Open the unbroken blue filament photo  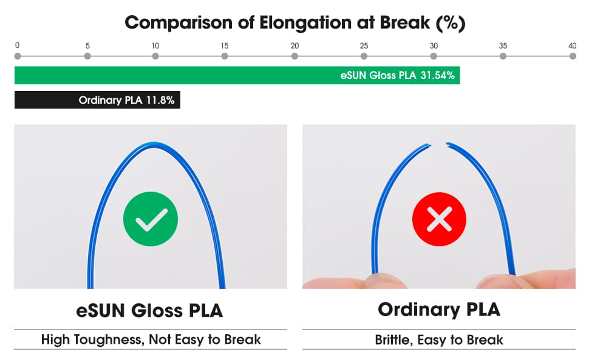(x=151, y=207)
